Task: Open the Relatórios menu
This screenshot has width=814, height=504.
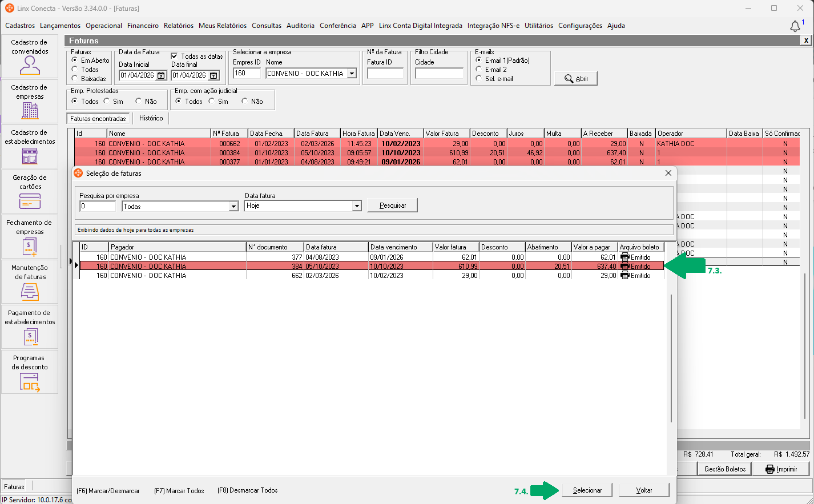Action: (179, 26)
